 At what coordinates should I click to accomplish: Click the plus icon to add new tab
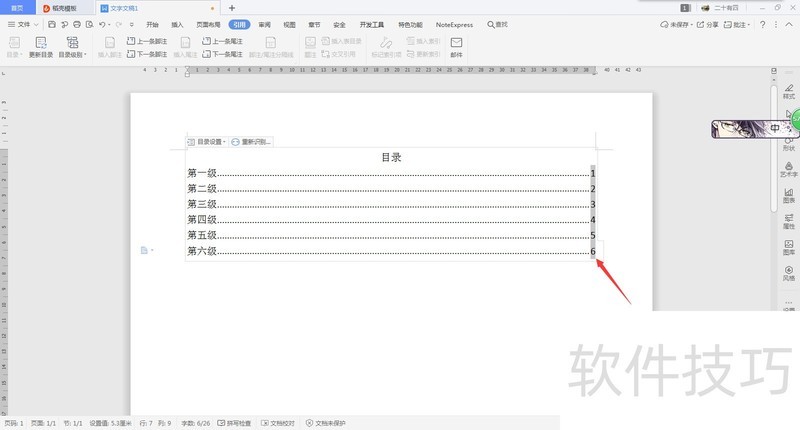point(232,8)
